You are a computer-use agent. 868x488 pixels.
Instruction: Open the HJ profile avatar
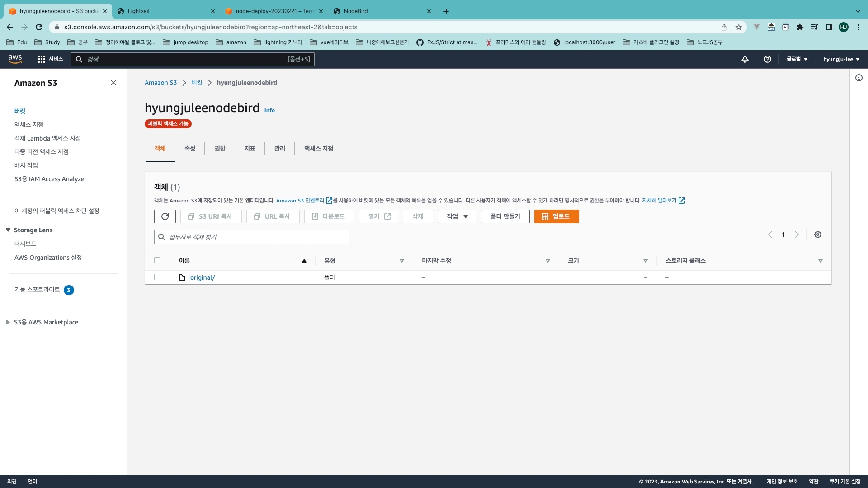coord(844,27)
